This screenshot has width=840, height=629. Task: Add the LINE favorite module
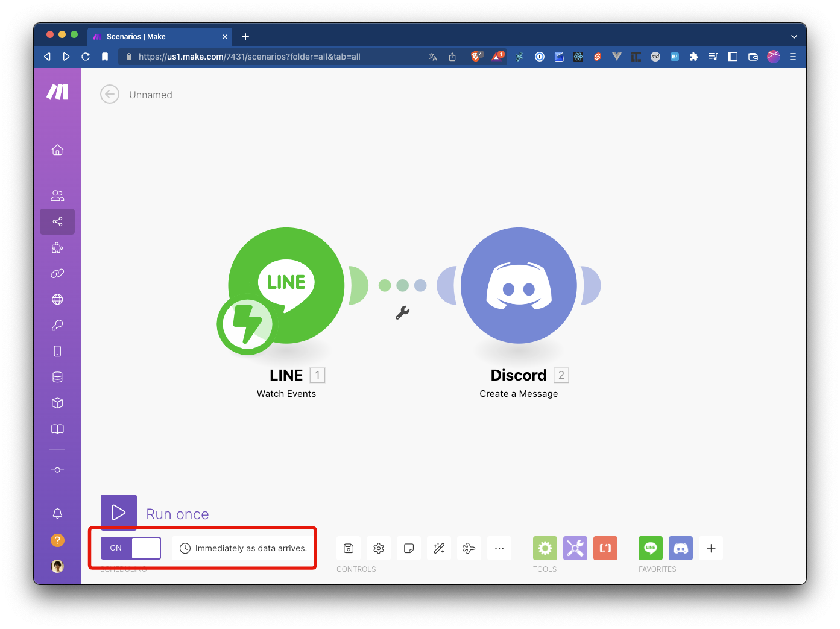point(650,548)
